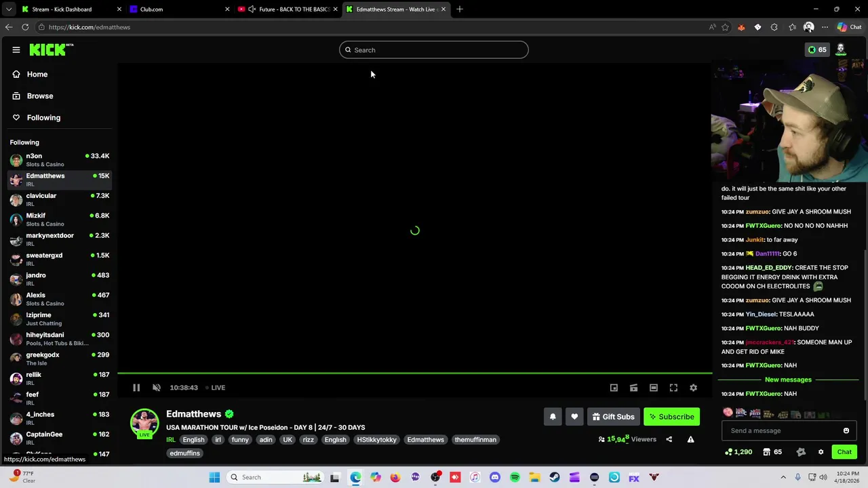Click the HStikkytokky tag
The height and width of the screenshot is (488, 868).
[376, 439]
